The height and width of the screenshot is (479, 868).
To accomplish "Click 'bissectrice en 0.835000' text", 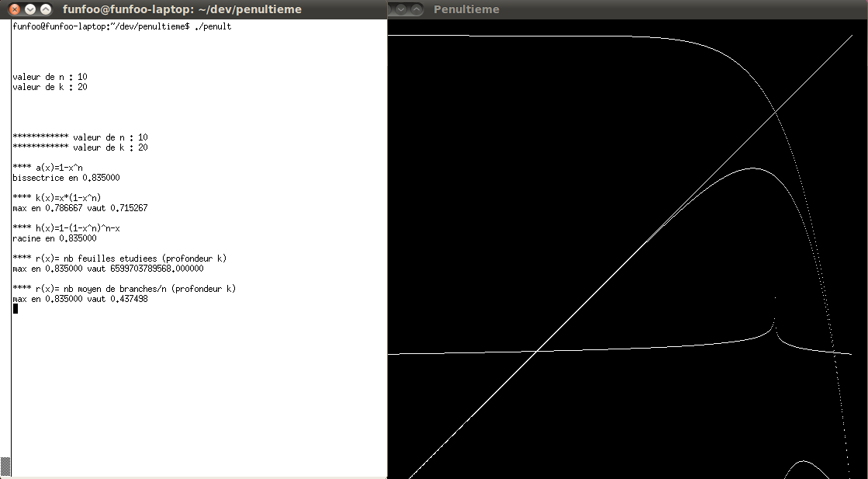I will 66,178.
